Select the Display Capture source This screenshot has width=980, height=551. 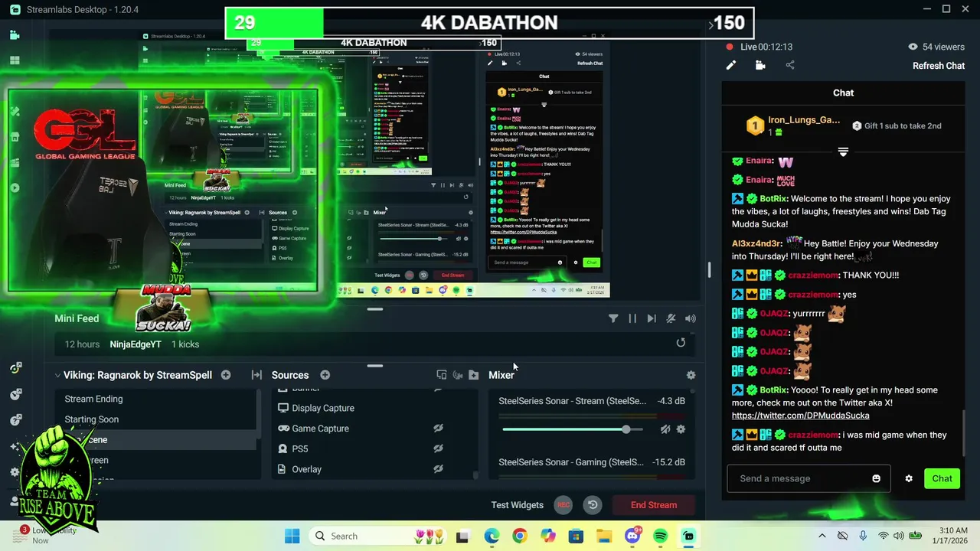323,408
